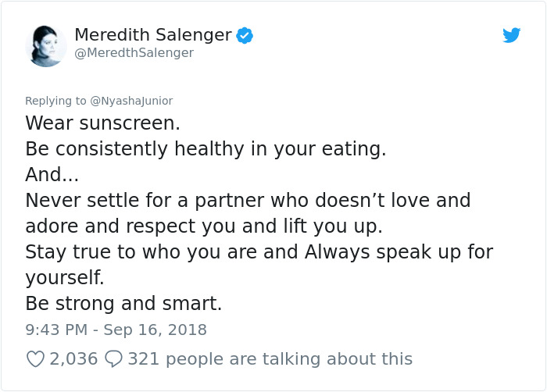Open the 9:43 PM - Sep 16, 2018 timestamp

pos(116,330)
